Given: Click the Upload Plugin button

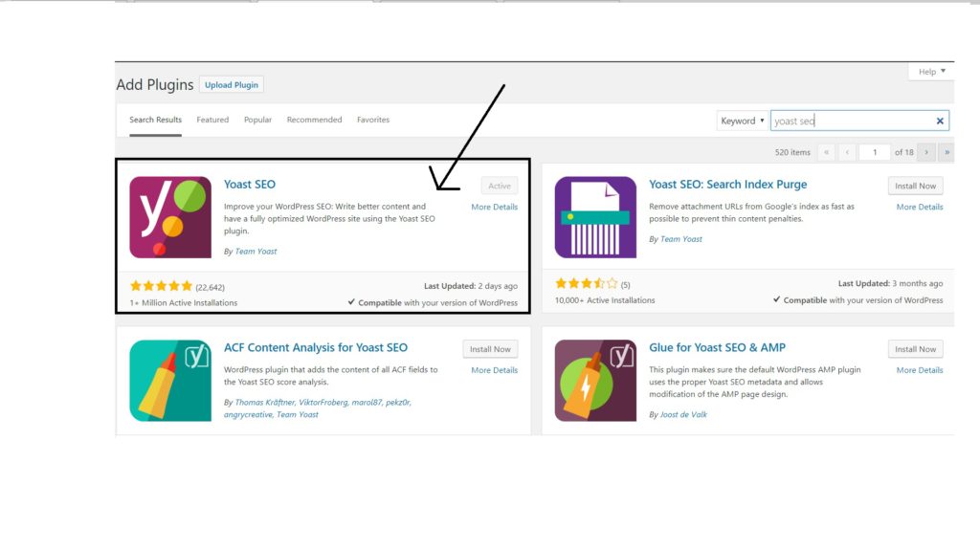Looking at the screenshot, I should pos(232,85).
